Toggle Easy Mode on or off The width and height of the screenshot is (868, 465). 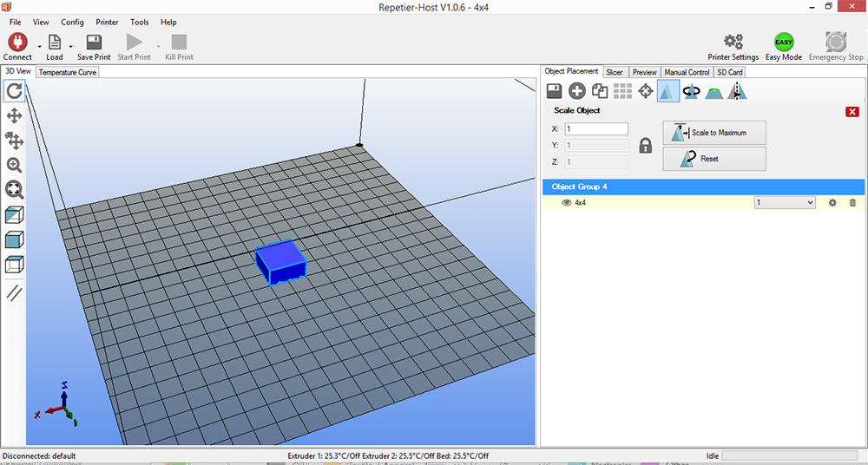pos(784,42)
